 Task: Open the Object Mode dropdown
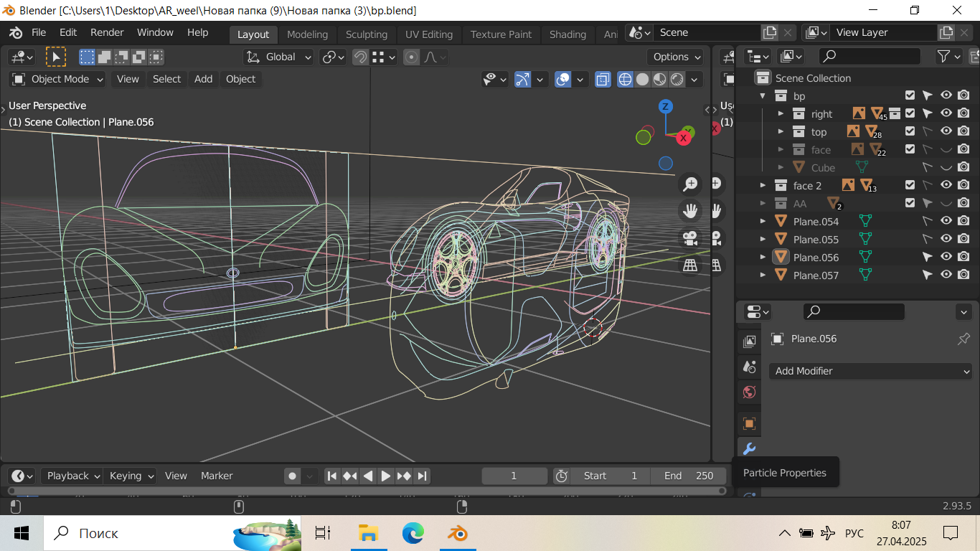[59, 79]
